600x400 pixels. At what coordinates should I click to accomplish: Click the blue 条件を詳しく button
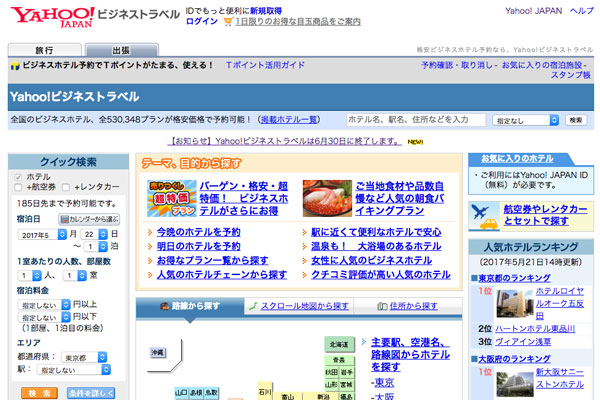[x=91, y=393]
